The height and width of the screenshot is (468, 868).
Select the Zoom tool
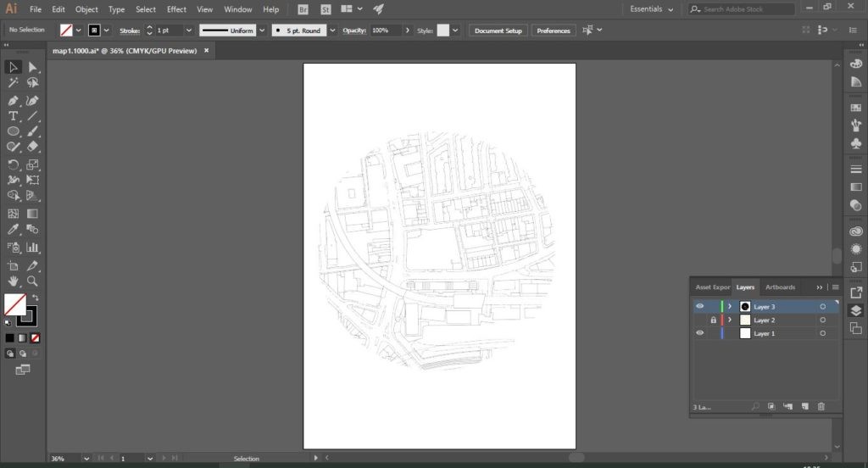[x=33, y=281]
